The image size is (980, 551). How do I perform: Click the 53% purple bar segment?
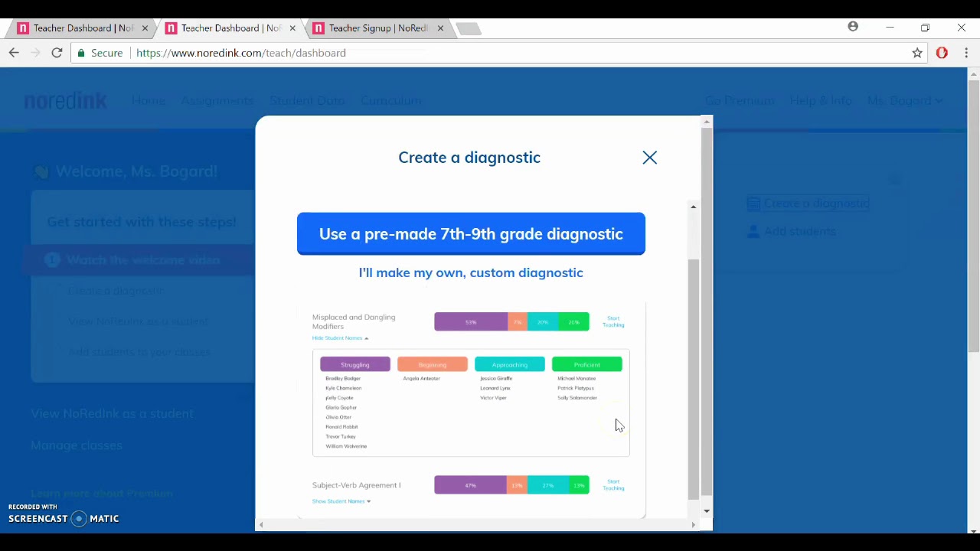471,322
